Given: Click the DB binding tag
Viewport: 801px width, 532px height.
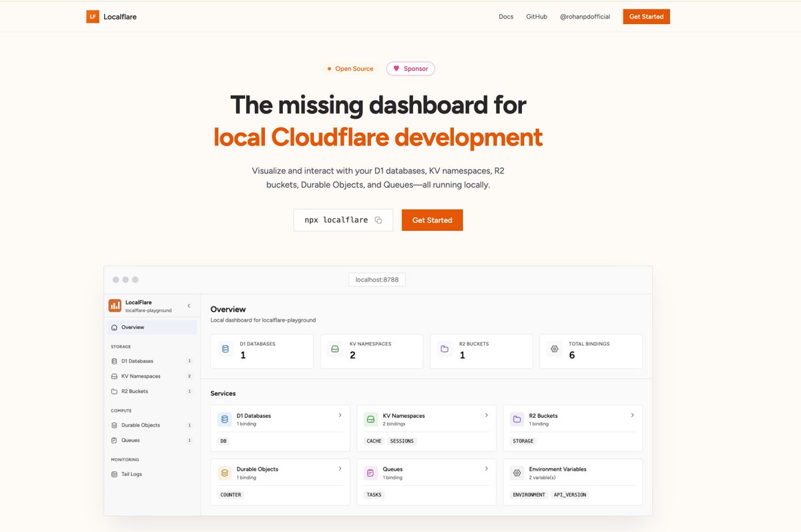Looking at the screenshot, I should click(224, 441).
